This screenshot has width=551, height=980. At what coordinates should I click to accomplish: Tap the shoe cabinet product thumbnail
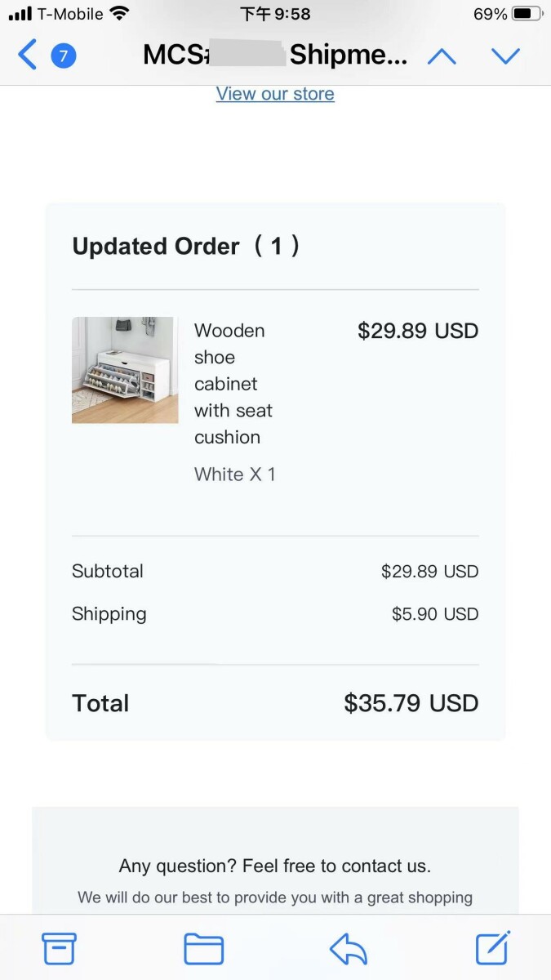[125, 370]
